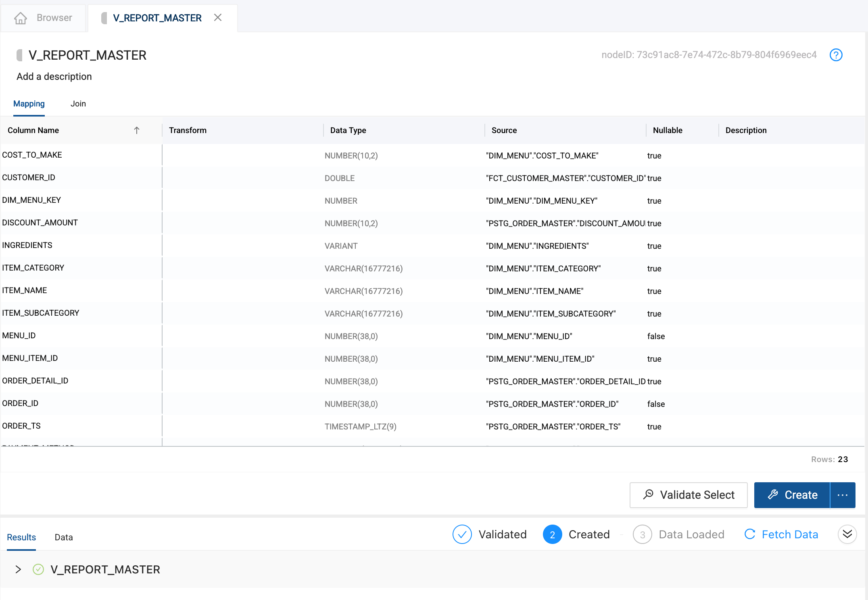Expand the V_REPORT_MASTER result row
Screen dimensions: 868x600
(18, 569)
